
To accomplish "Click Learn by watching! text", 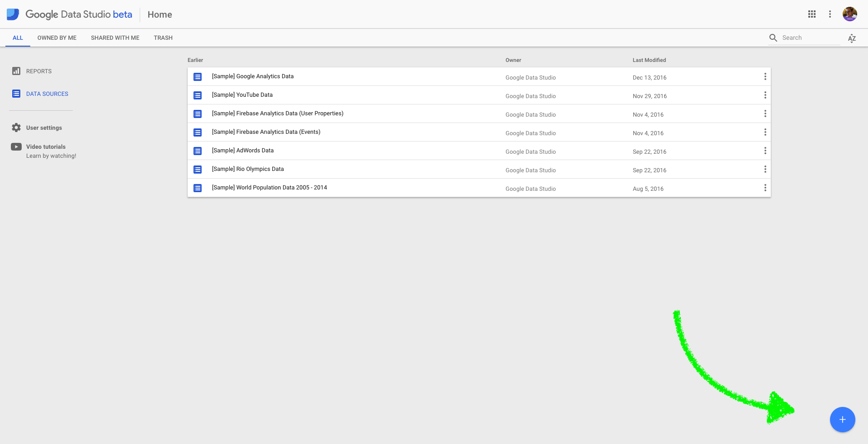I will coord(51,156).
